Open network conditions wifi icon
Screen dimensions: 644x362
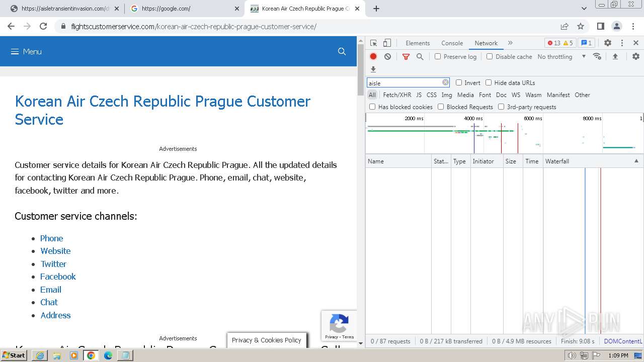coord(597,56)
